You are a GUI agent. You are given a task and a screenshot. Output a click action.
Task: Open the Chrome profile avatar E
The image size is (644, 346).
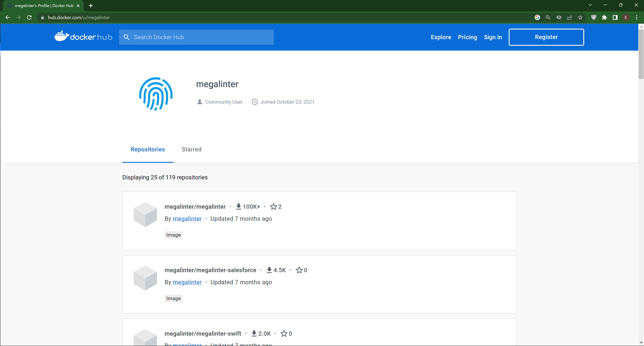coord(626,17)
